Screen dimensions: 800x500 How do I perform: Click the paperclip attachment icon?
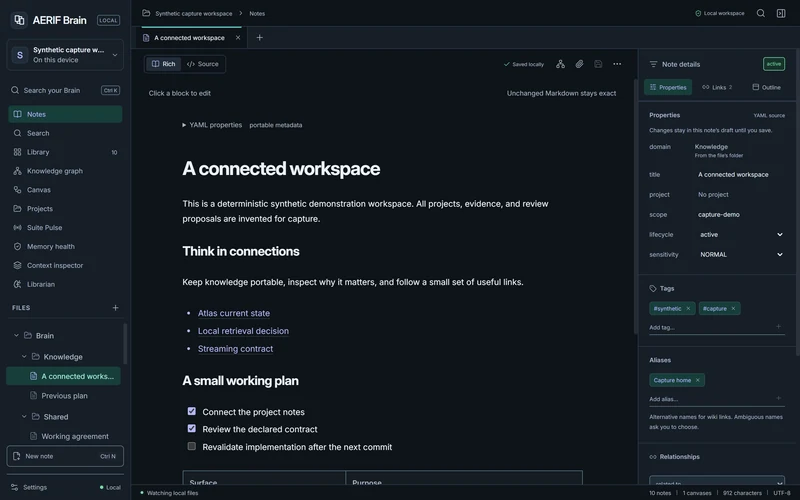(x=579, y=64)
